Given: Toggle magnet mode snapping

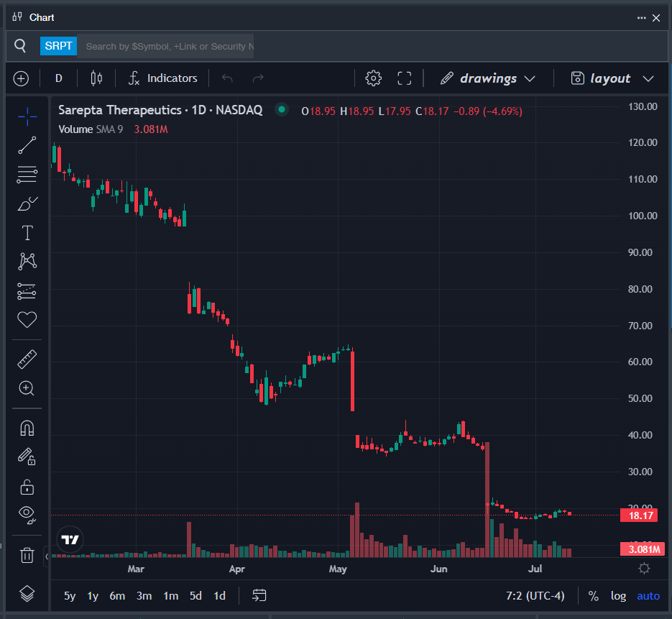Looking at the screenshot, I should (x=27, y=428).
